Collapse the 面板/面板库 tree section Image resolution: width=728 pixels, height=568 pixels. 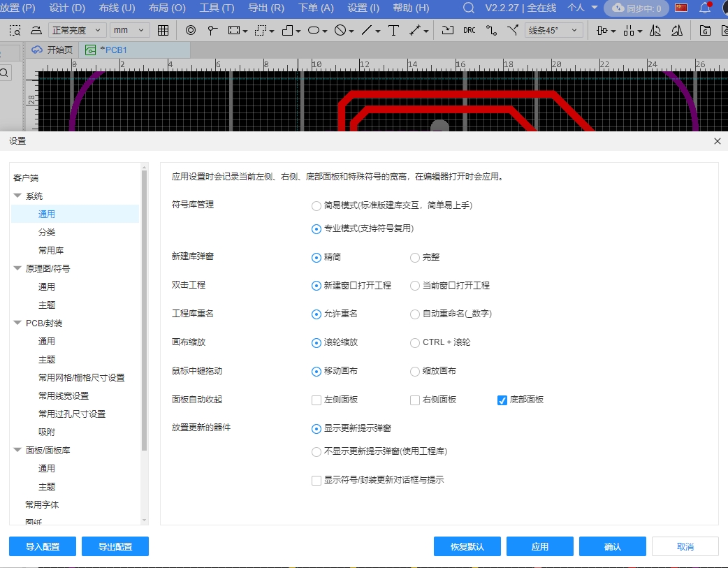click(x=17, y=450)
